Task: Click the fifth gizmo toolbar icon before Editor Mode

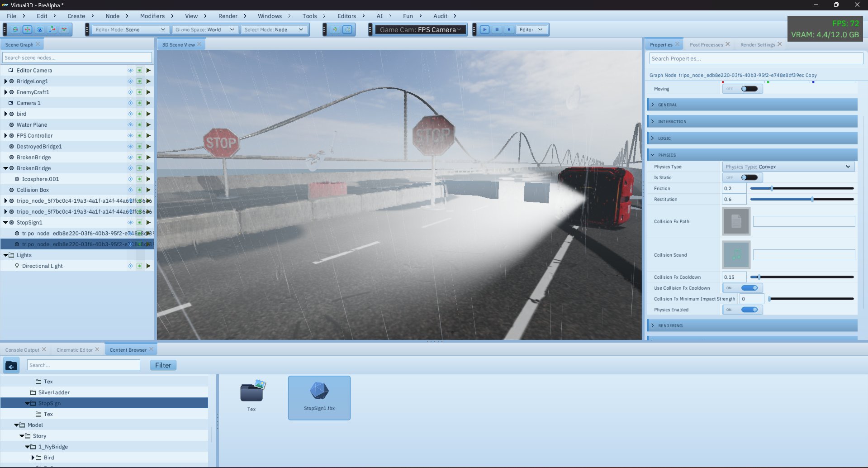Action: click(x=64, y=29)
